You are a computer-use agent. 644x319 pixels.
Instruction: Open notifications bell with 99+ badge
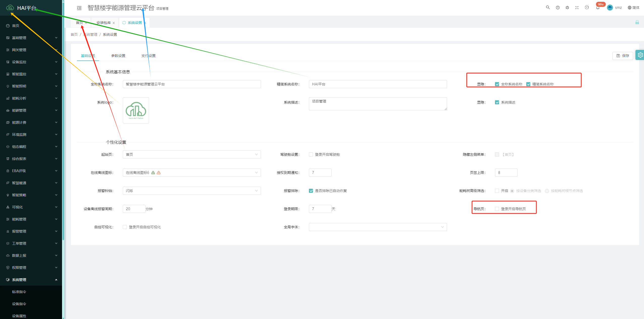pos(598,8)
